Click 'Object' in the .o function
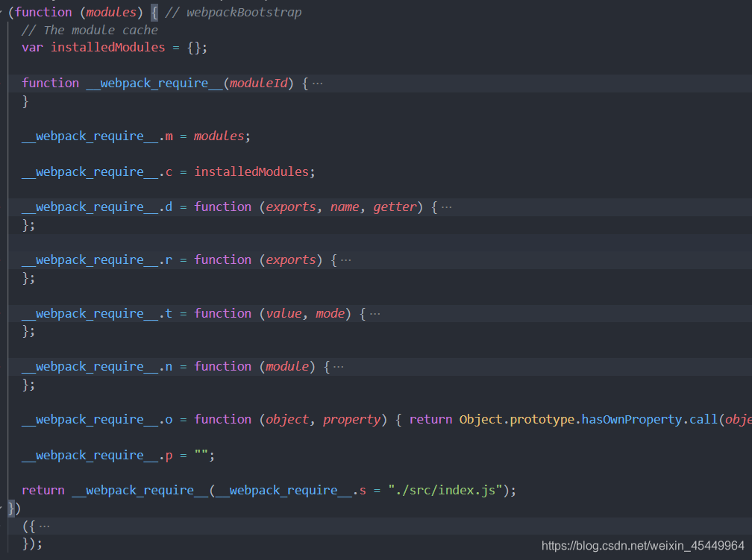 [481, 420]
